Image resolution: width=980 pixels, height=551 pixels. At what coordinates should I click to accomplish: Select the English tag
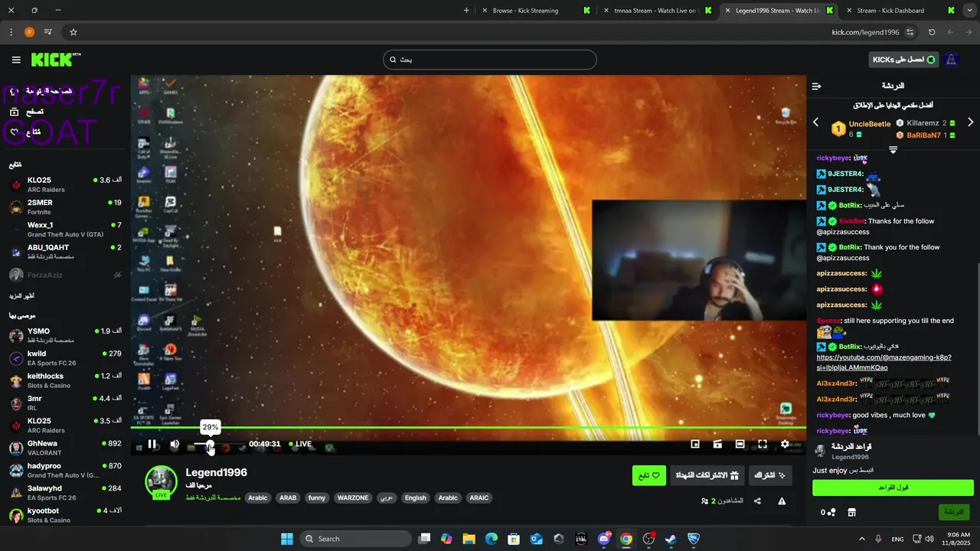416,497
